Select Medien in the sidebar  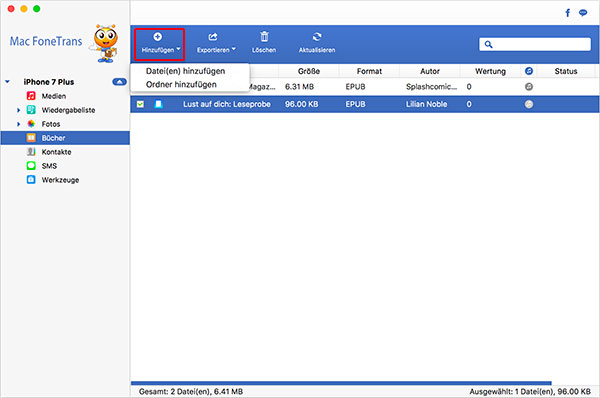tap(54, 96)
